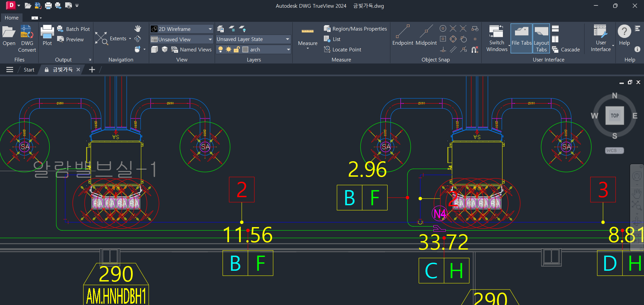The image size is (644, 305).
Task: Activate the Orbit navigation tool
Action: (x=138, y=39)
